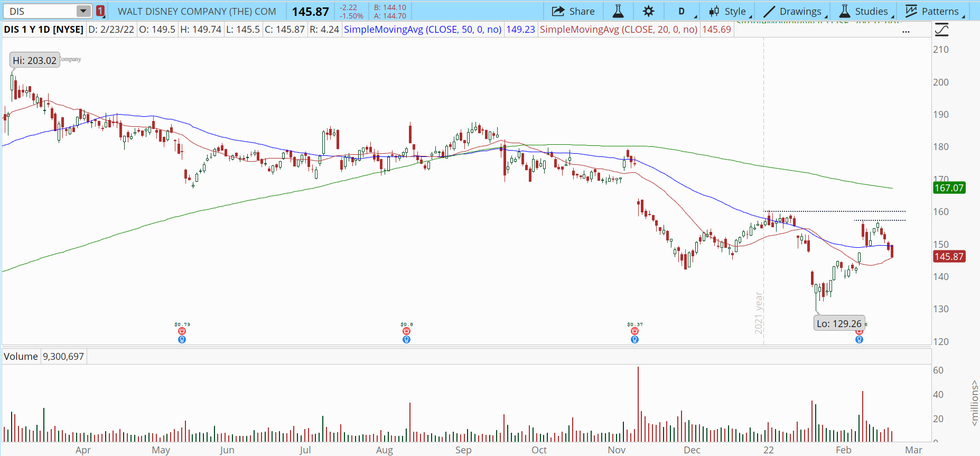Click the green 167.07 price axis label
980x456 pixels.
tap(949, 188)
